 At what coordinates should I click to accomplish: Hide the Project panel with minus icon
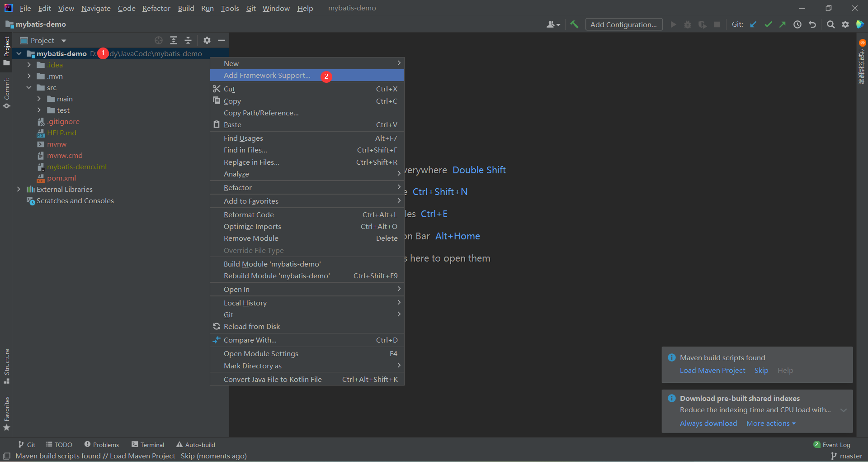pyautogui.click(x=222, y=40)
